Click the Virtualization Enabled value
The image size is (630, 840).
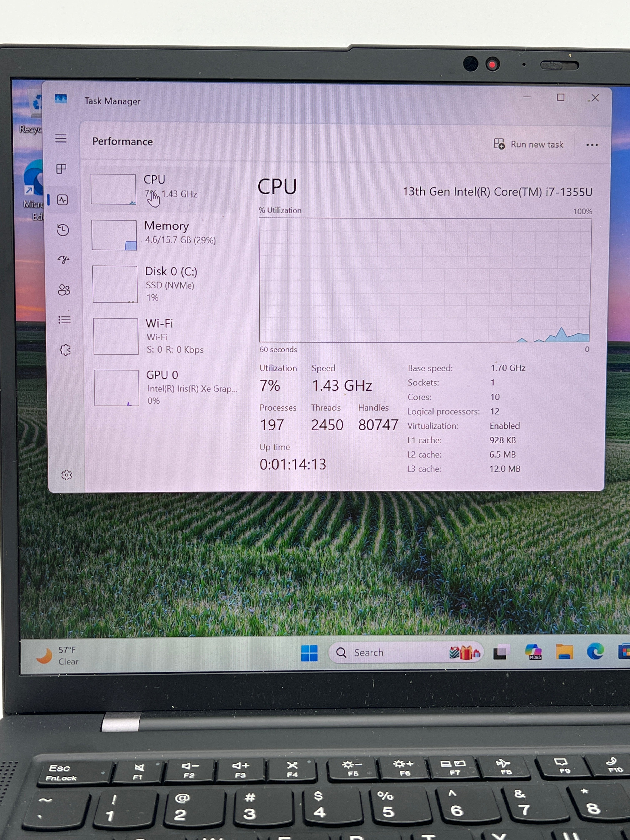504,426
